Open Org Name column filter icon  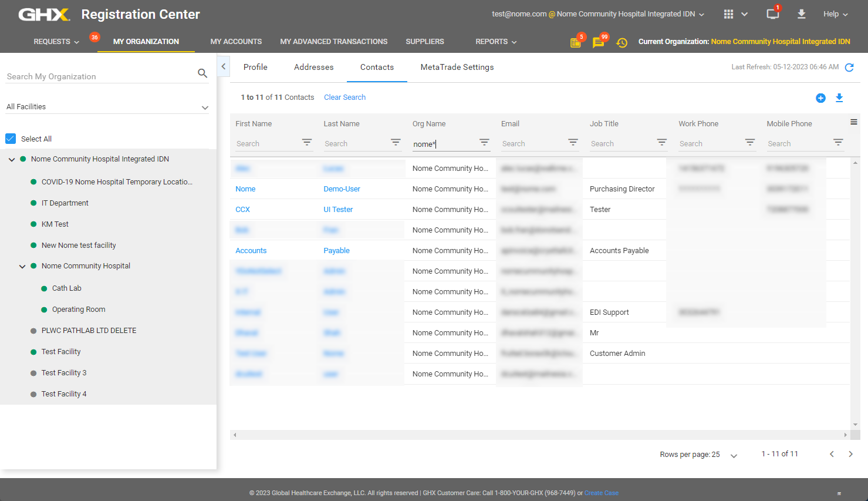pos(484,142)
